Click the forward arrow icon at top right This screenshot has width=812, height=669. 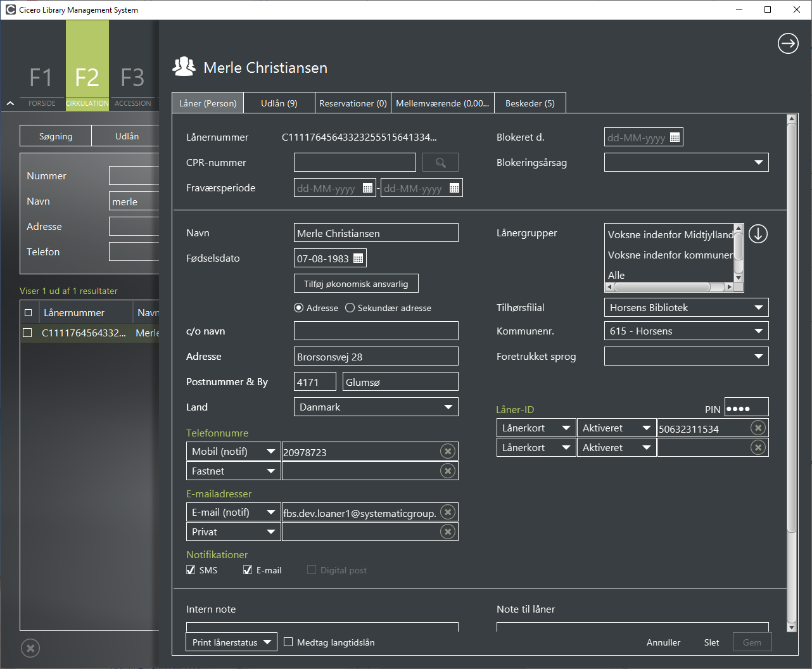pos(788,43)
